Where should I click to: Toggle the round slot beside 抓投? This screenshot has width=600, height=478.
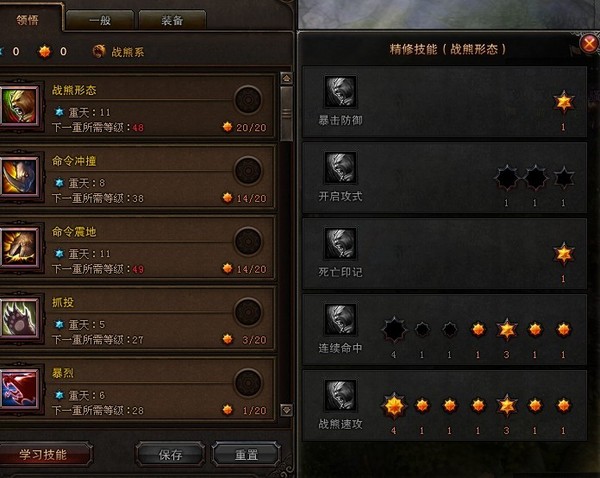point(248,312)
